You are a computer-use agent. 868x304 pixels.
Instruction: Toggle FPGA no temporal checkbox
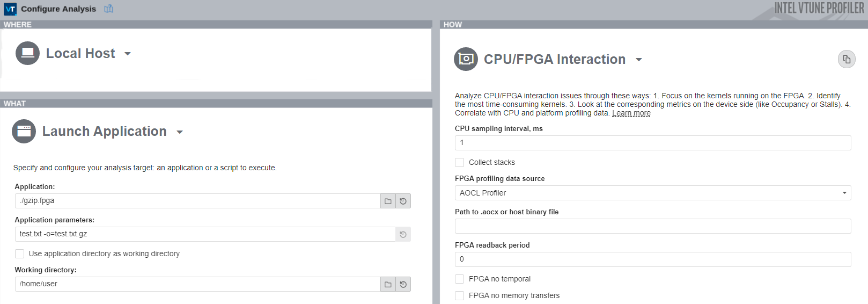(x=460, y=279)
